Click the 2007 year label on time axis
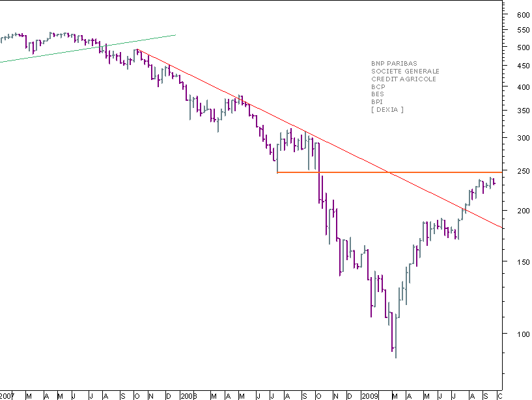 (x=7, y=396)
